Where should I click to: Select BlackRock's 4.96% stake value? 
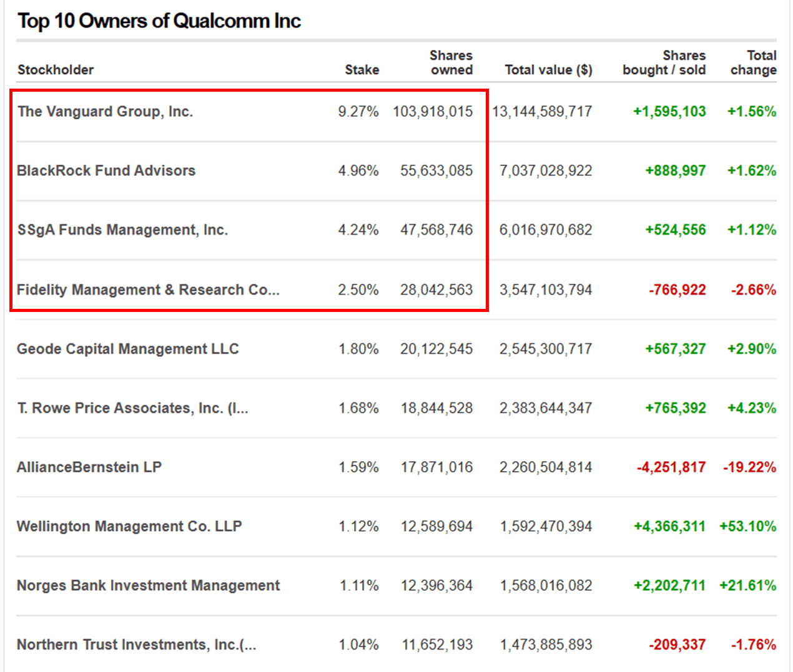coord(358,171)
